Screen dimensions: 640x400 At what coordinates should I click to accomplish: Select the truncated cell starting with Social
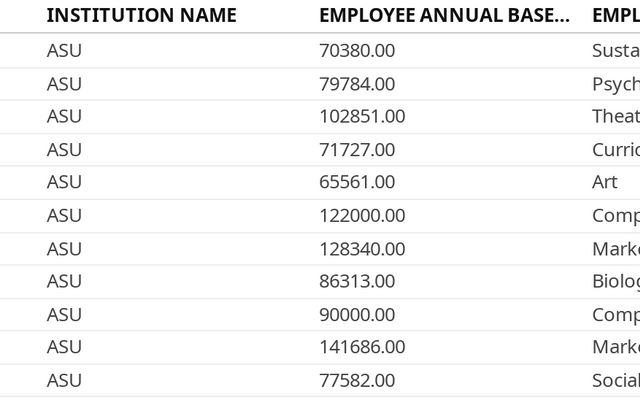tap(616, 380)
